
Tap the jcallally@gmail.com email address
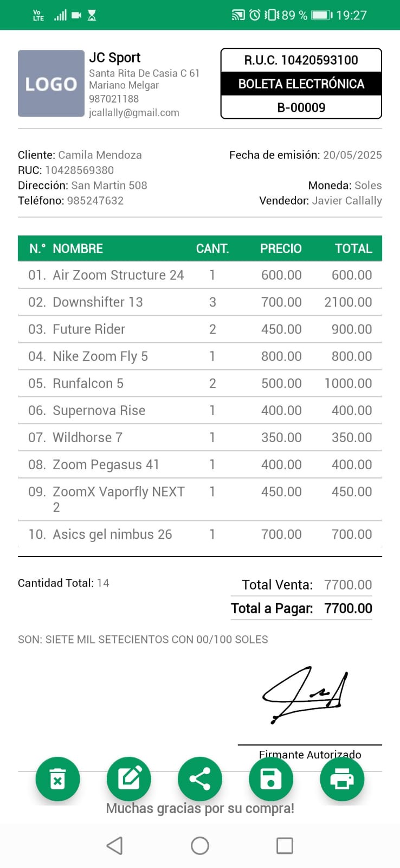(134, 113)
